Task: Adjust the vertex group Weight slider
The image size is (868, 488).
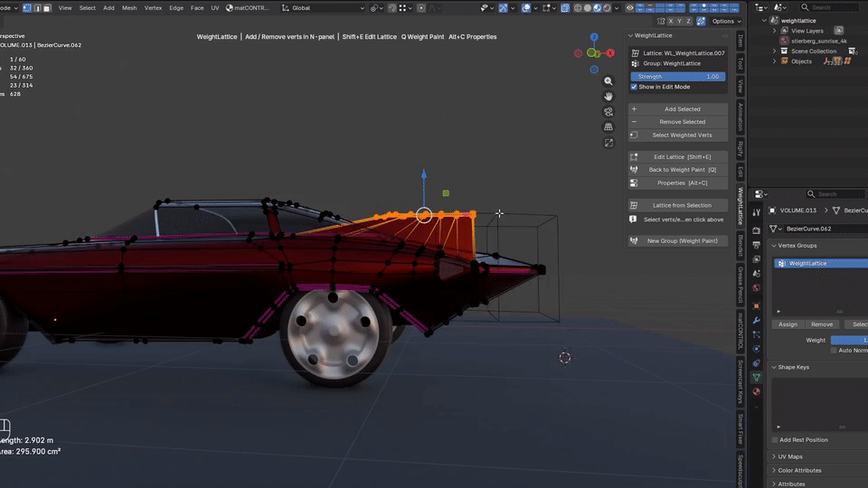Action: [x=849, y=341]
